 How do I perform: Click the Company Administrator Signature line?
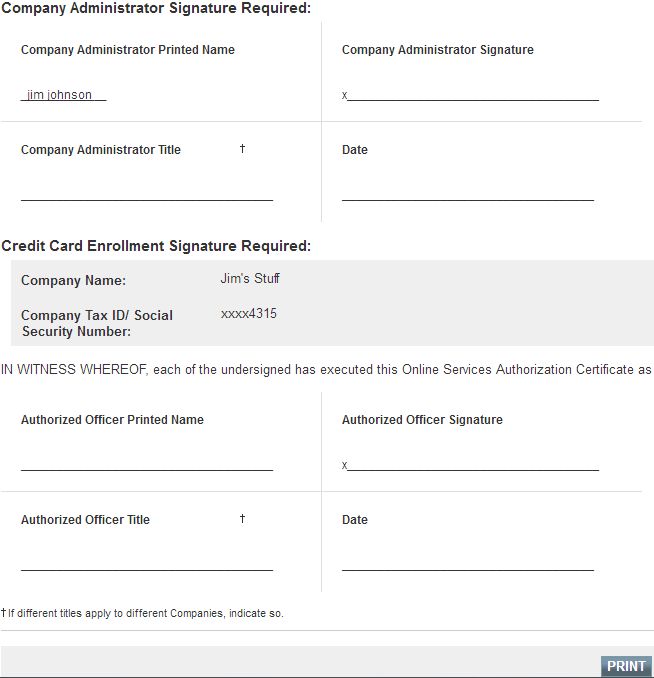(x=473, y=100)
